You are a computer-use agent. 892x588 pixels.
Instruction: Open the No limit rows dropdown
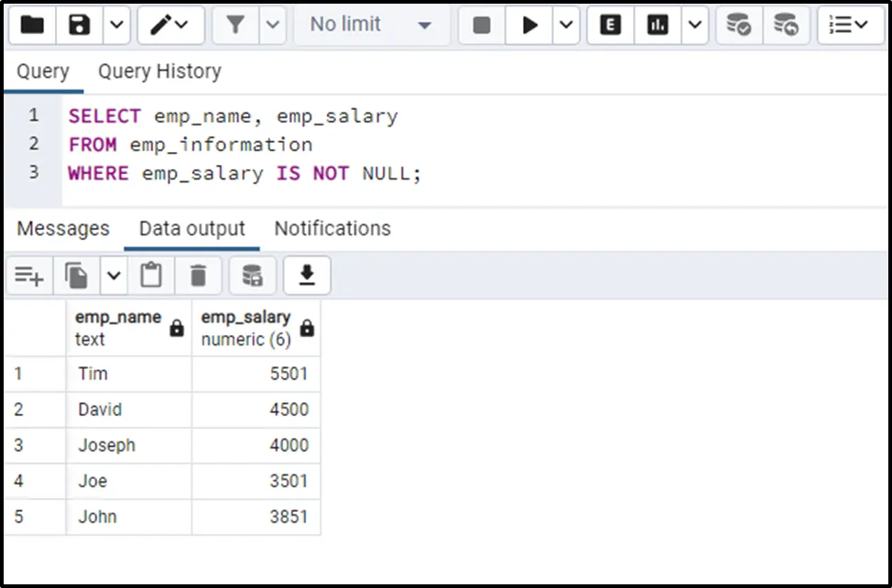pos(371,26)
